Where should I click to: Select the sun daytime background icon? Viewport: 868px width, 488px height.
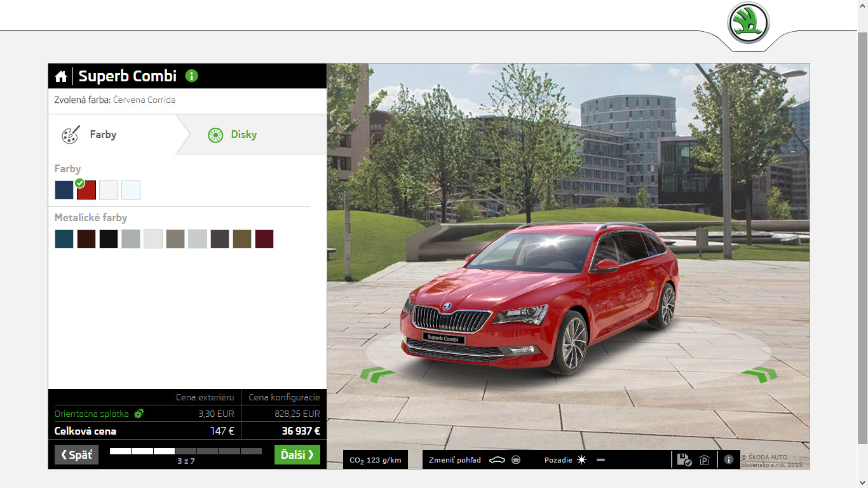(581, 460)
